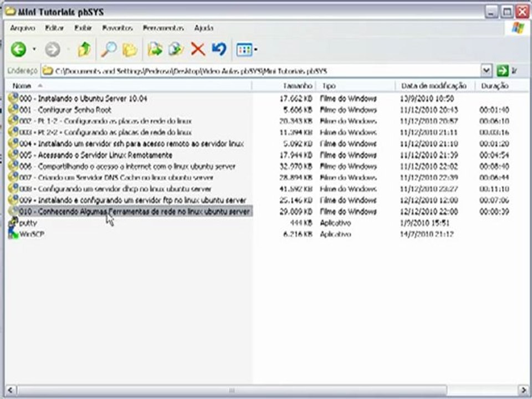Image resolution: width=532 pixels, height=399 pixels.
Task: Click the green Back arrow button
Action: tap(18, 49)
